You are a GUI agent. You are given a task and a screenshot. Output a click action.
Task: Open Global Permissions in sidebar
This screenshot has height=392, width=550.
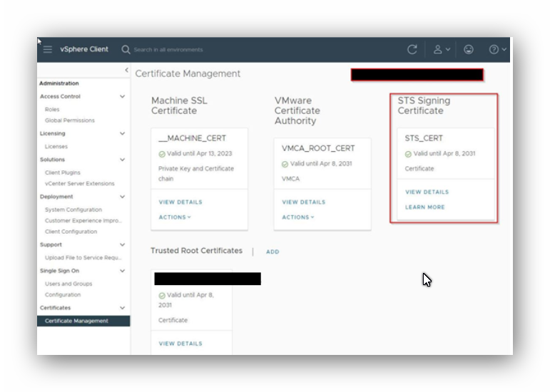click(69, 120)
